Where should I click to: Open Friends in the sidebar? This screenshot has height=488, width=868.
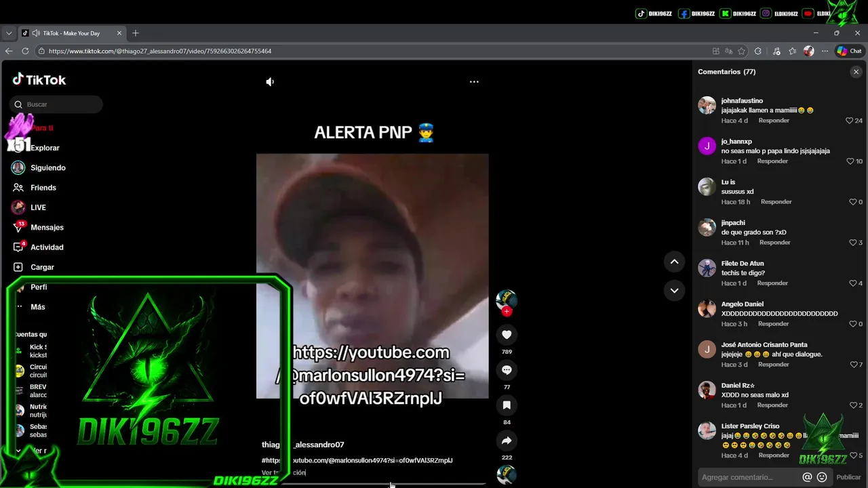click(x=43, y=188)
